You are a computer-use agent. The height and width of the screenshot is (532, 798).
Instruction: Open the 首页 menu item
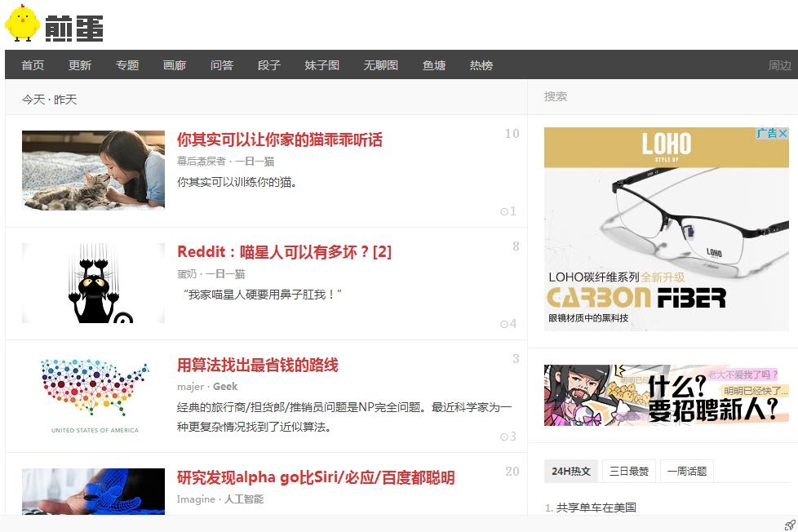pyautogui.click(x=33, y=65)
